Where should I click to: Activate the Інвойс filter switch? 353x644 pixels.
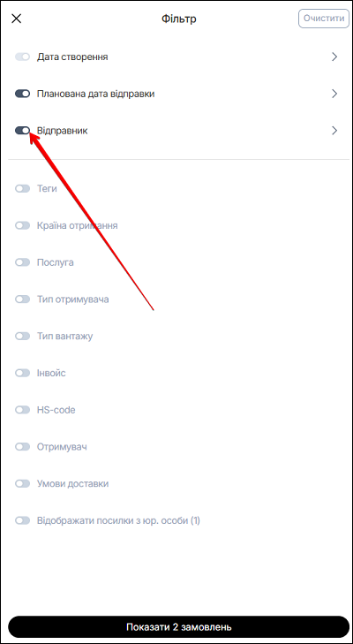(23, 373)
